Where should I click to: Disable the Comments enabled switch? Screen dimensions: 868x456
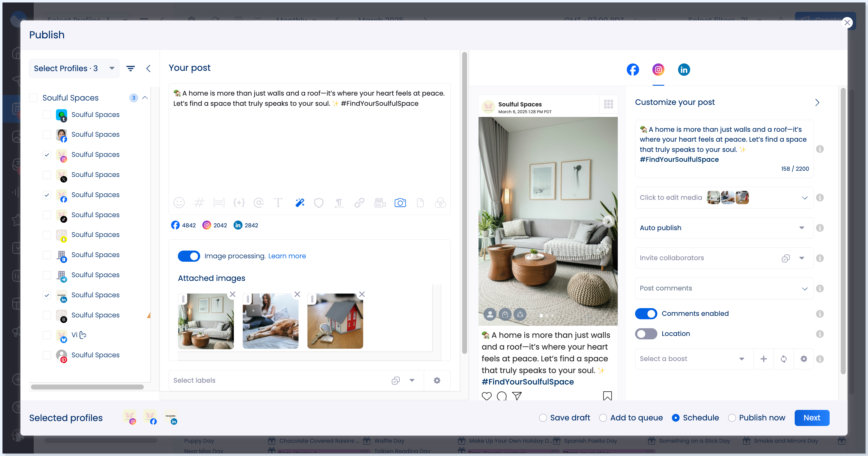coord(646,314)
